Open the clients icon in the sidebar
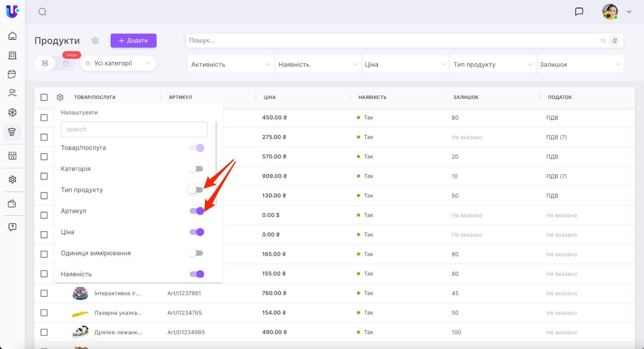644x349 pixels. (x=12, y=93)
